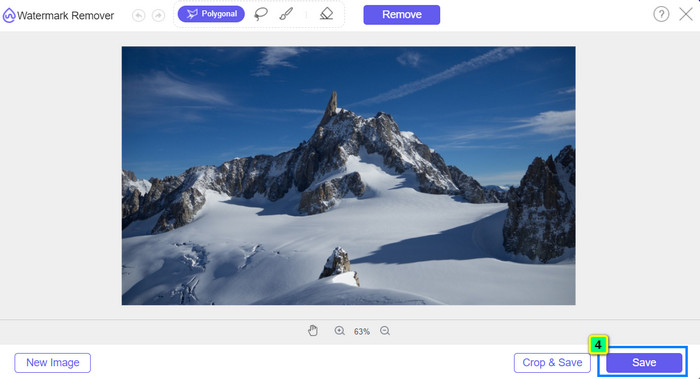The height and width of the screenshot is (379, 700).
Task: Close the Watermark Remover window
Action: 686,14
